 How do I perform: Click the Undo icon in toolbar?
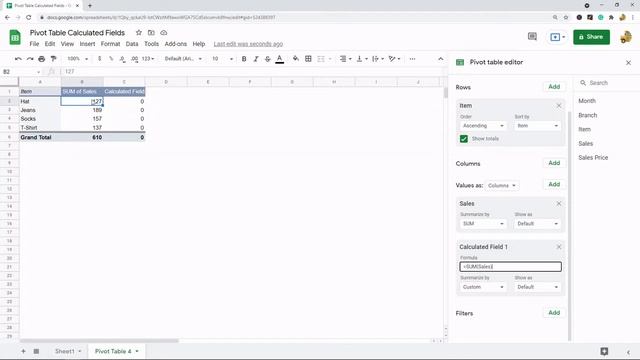[x=18, y=59]
